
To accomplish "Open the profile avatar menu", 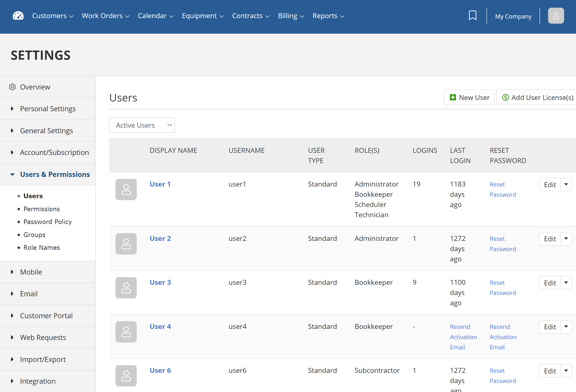I will (556, 16).
